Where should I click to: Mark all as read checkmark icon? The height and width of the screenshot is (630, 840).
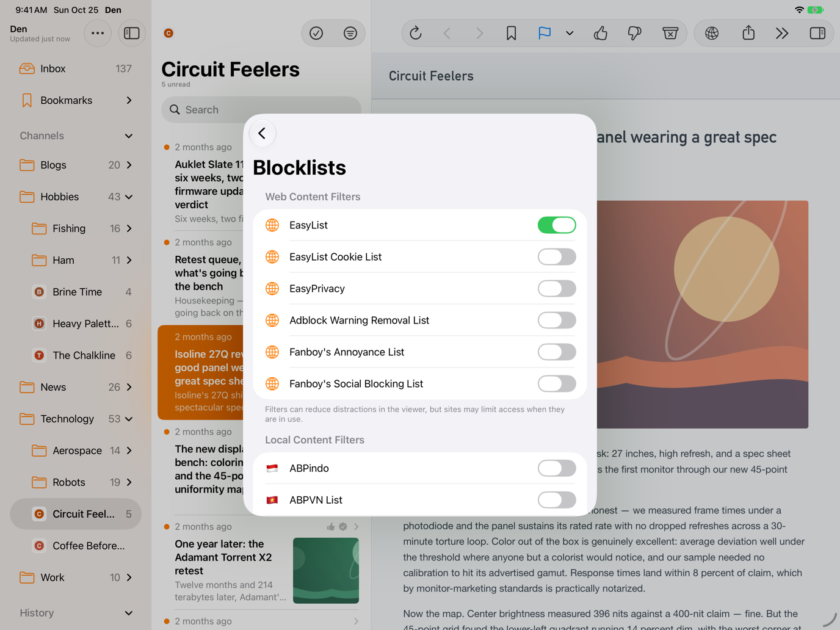pyautogui.click(x=316, y=33)
